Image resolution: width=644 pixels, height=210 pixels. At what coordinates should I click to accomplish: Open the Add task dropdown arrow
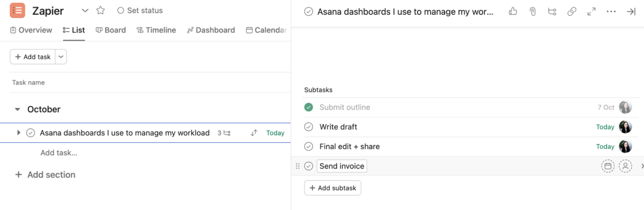pos(61,57)
